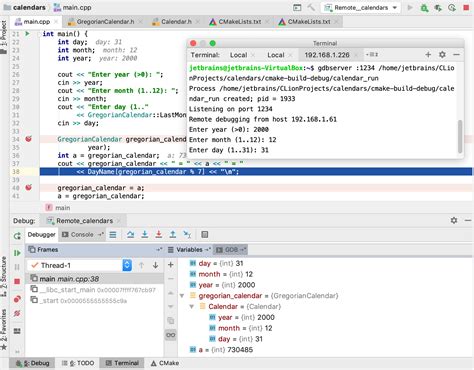Open CMake tool window button
The width and height of the screenshot is (474, 370).
(x=165, y=363)
